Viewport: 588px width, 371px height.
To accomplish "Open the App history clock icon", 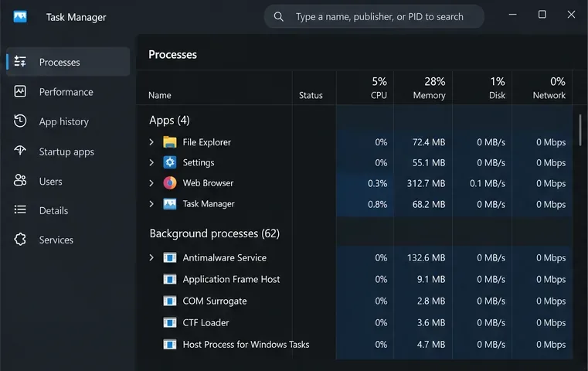I will pos(20,121).
